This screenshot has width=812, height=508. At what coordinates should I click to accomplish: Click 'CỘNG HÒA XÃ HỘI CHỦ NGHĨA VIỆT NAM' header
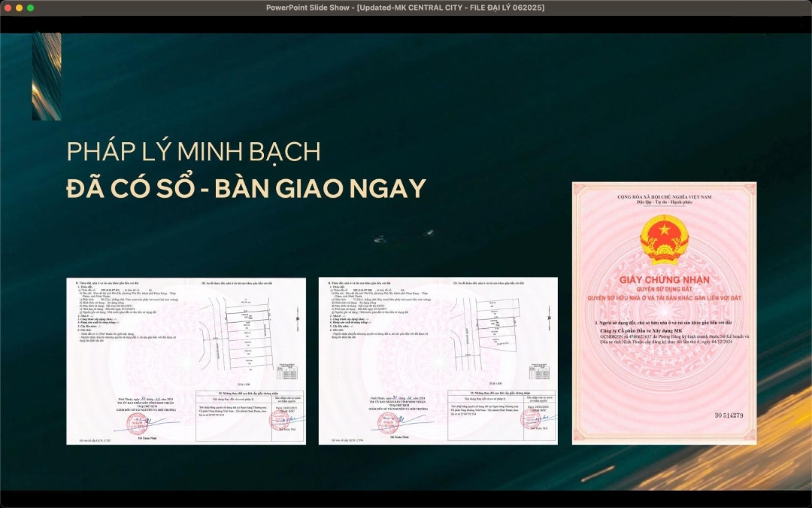pyautogui.click(x=664, y=197)
